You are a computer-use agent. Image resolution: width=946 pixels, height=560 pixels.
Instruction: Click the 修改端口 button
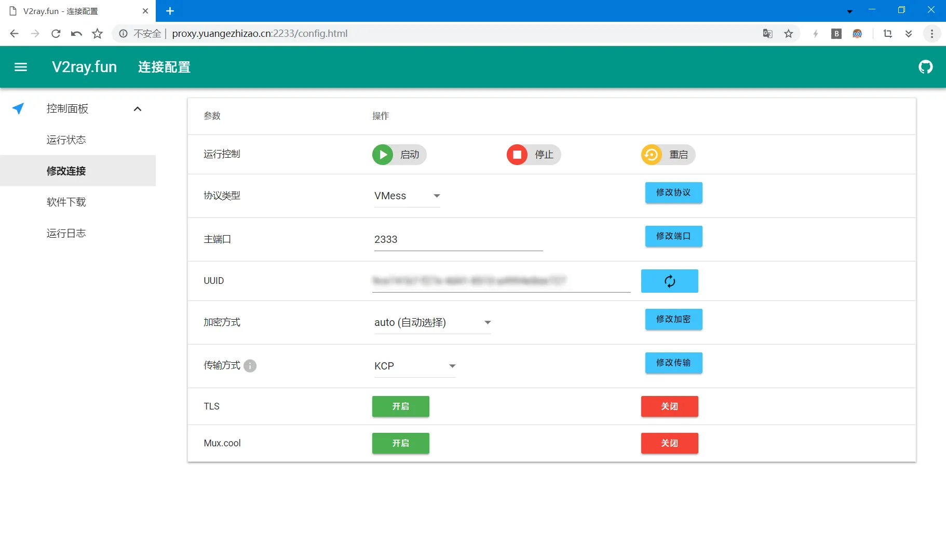673,236
